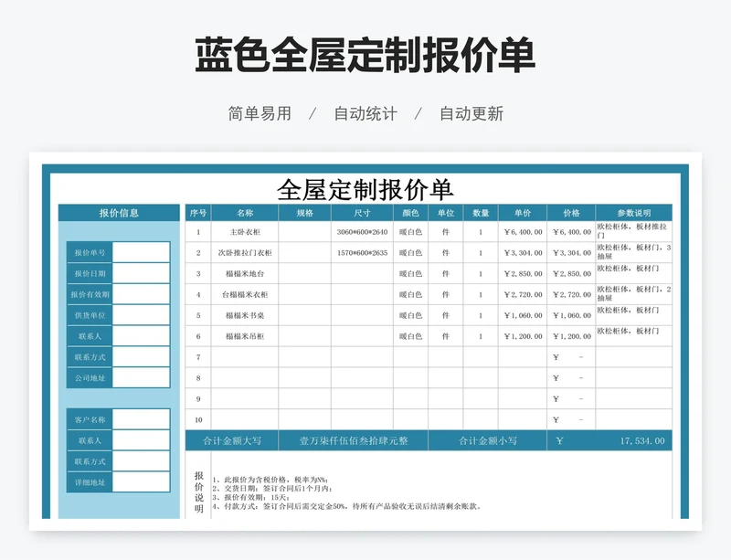Click the 全屋定制报价单 sheet title
The height and width of the screenshot is (560, 731).
pyautogui.click(x=365, y=190)
